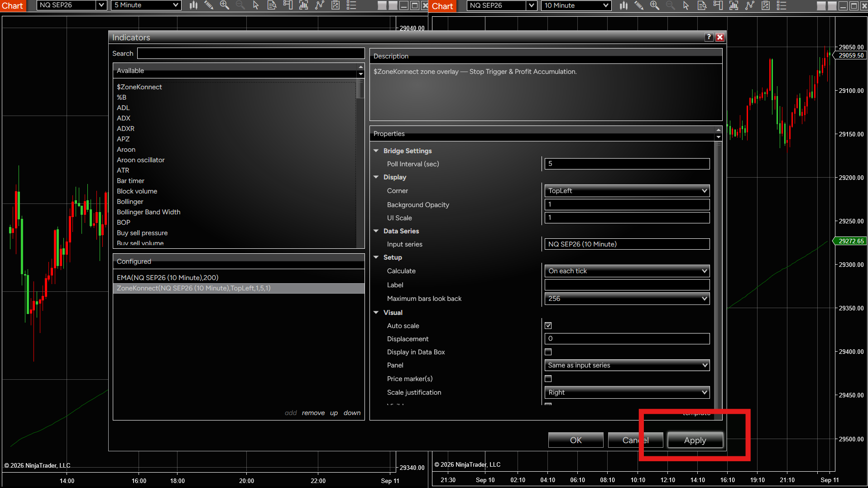Uncheck the Auto scale checkbox
The height and width of the screenshot is (488, 868).
click(x=548, y=326)
